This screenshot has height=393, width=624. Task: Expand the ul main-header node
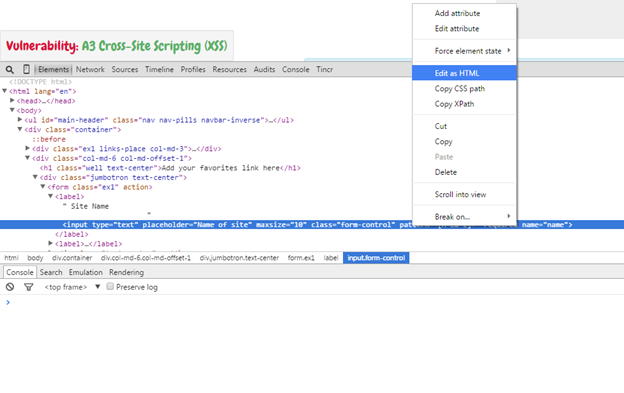pos(20,120)
